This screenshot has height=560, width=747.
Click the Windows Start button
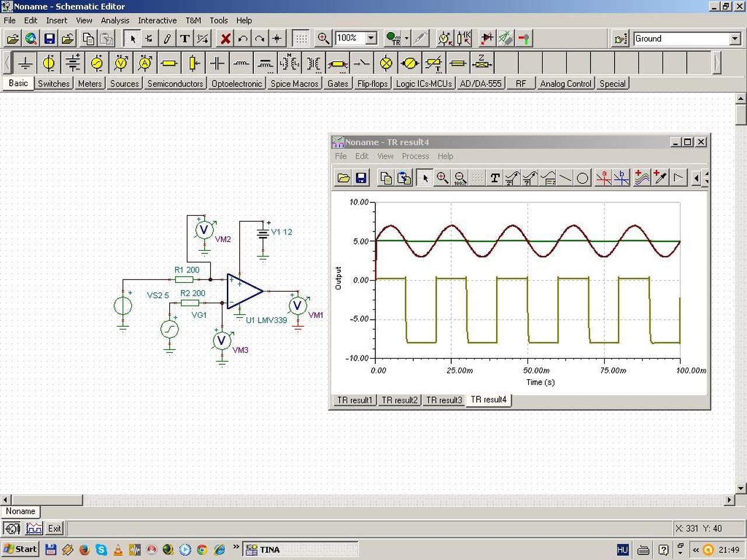[20, 549]
